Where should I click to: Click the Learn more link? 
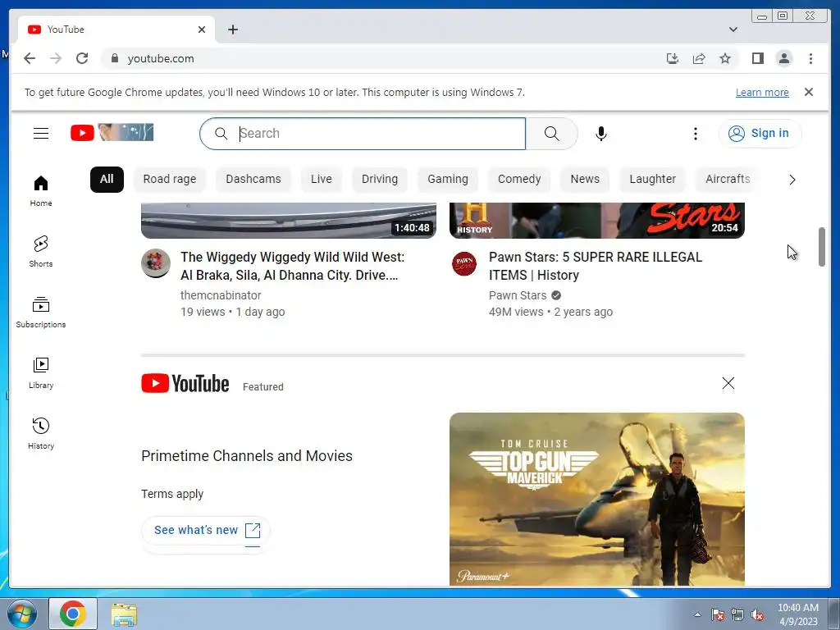point(762,92)
